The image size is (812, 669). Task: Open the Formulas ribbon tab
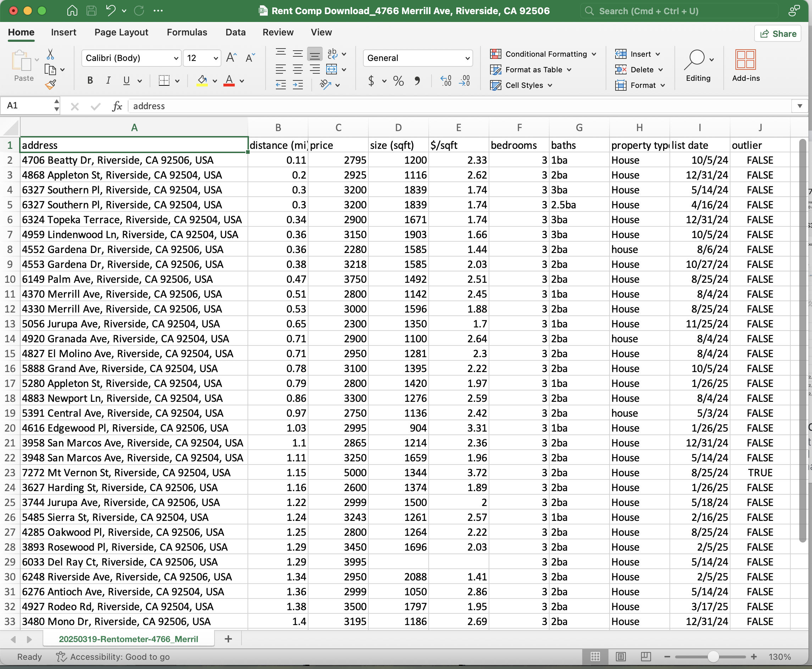pos(187,32)
